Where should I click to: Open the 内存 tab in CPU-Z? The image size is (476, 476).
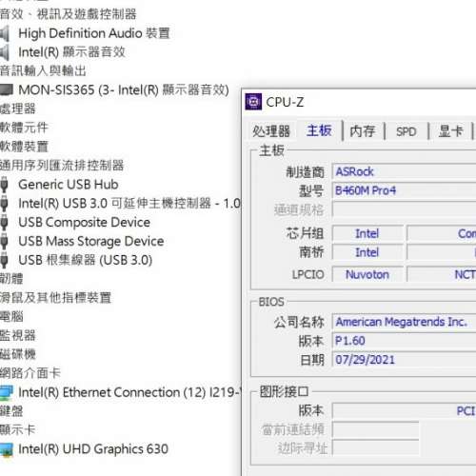coord(363,131)
